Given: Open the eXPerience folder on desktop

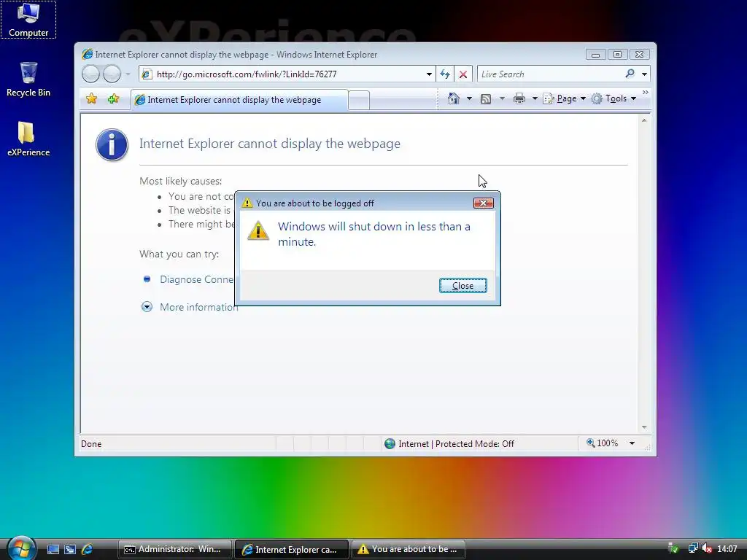Looking at the screenshot, I should point(28,139).
